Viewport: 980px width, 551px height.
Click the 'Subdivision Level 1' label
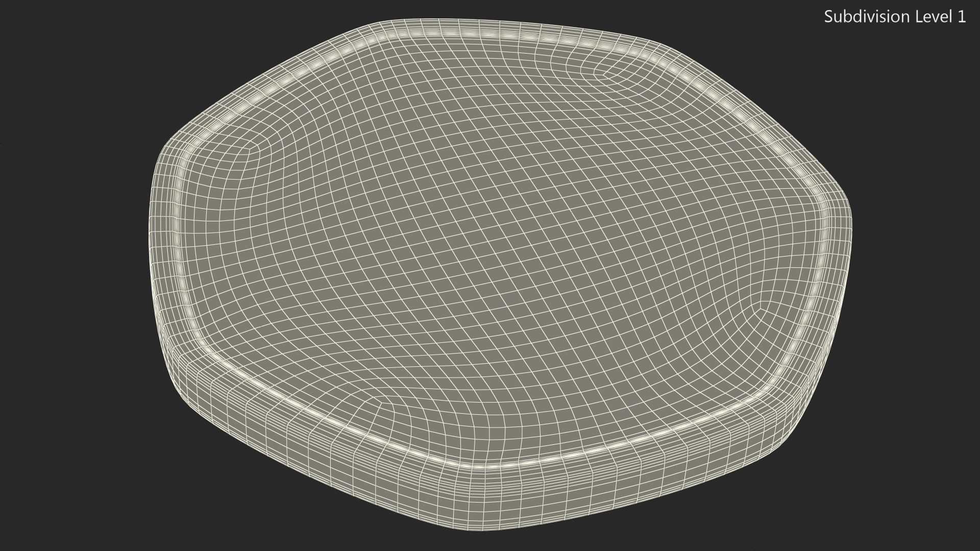(x=895, y=17)
